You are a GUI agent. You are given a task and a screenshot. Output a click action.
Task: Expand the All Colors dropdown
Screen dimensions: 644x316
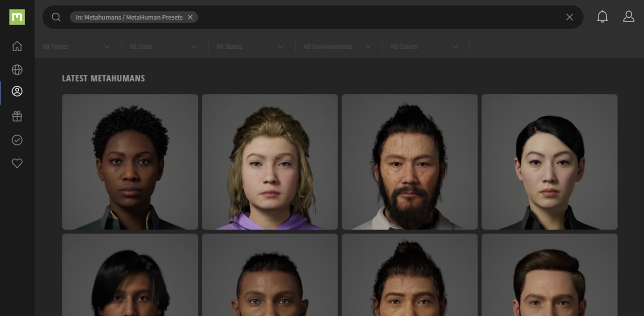point(425,46)
